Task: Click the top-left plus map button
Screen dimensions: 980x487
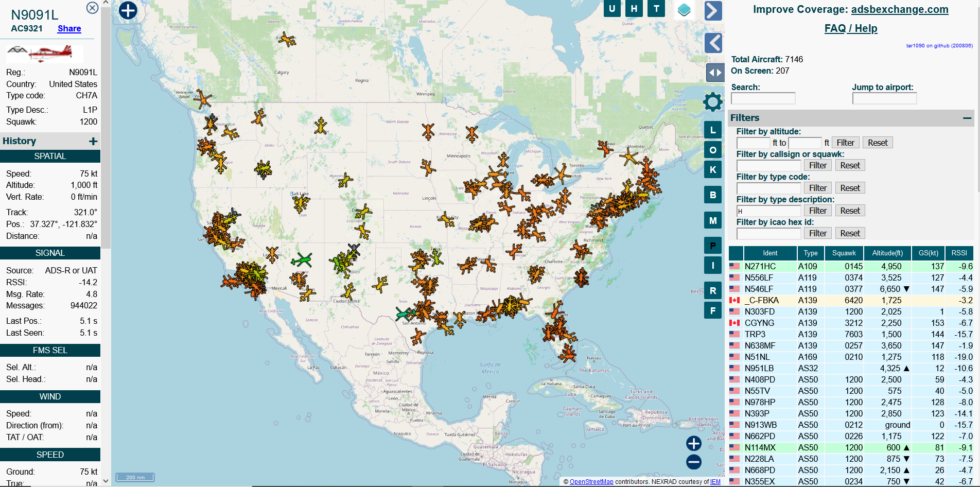Action: [128, 10]
